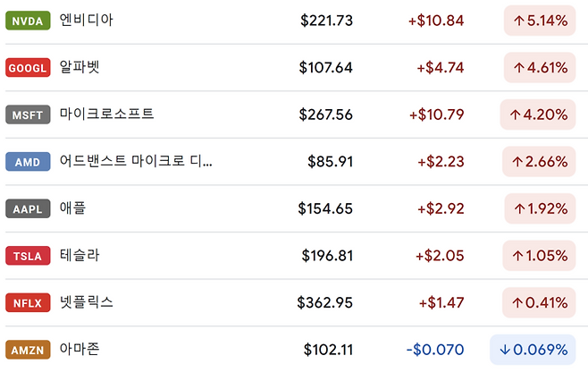Click the $267.56 Microsoft price
Screen dimensions: 588x381
(x=327, y=114)
